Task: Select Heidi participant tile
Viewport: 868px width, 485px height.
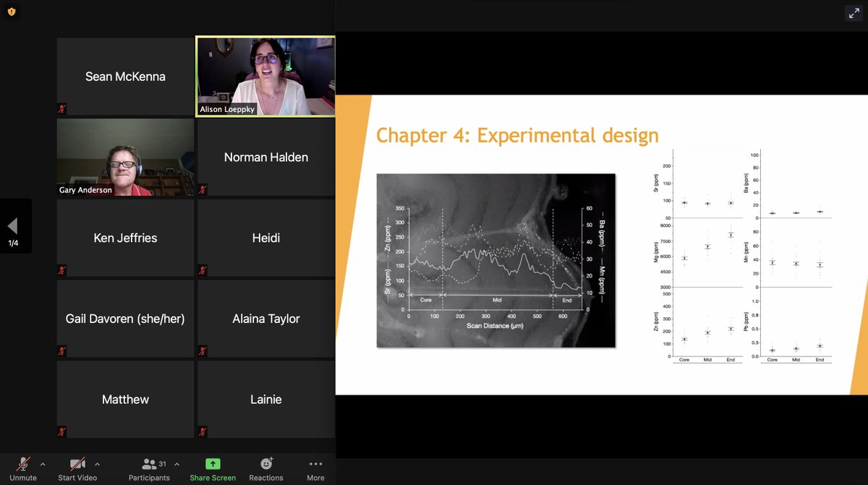Action: point(265,238)
